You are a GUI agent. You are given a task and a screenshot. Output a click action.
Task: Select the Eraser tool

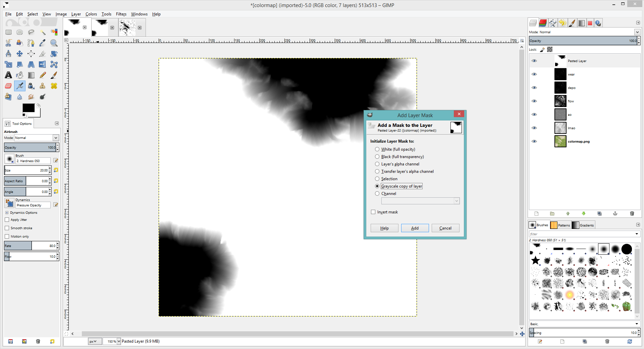[x=8, y=86]
